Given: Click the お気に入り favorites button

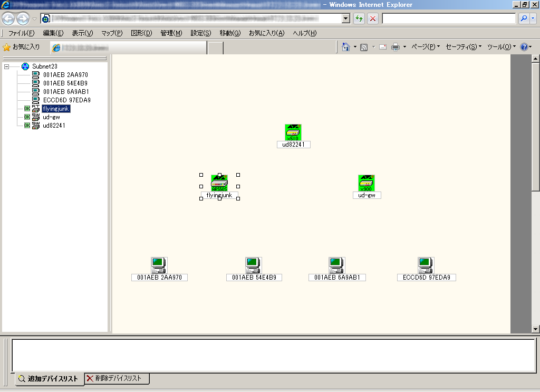Looking at the screenshot, I should 21,47.
